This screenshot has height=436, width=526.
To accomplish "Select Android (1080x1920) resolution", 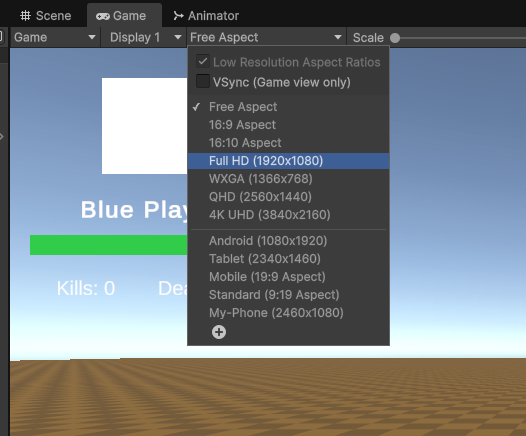I will (288, 241).
